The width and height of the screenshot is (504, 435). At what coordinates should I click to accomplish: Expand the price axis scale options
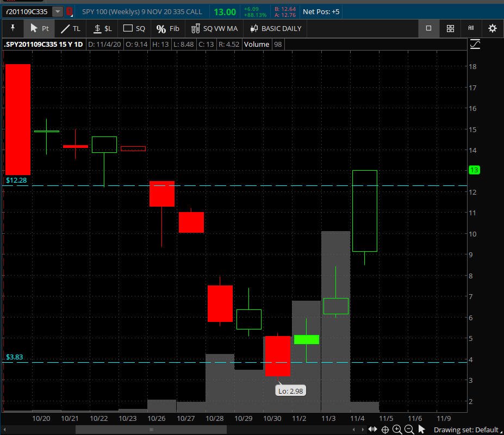click(x=475, y=45)
